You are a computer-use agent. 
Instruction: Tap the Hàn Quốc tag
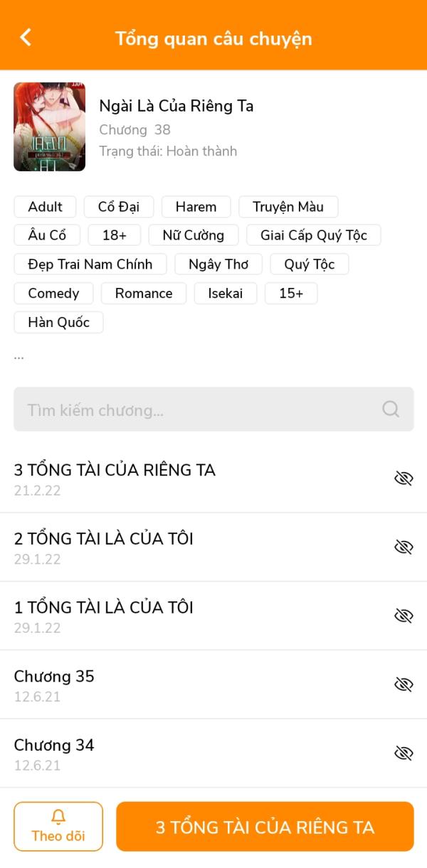(x=58, y=322)
